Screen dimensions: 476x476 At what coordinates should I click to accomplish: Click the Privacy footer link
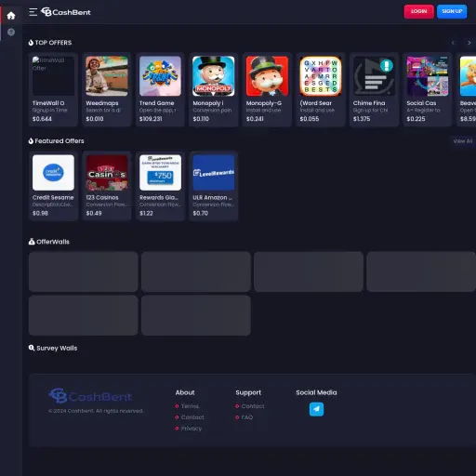click(x=192, y=429)
